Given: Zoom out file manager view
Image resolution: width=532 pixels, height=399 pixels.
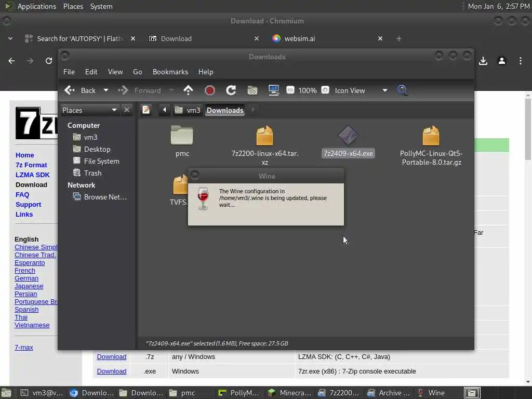Looking at the screenshot, I should pos(290,90).
